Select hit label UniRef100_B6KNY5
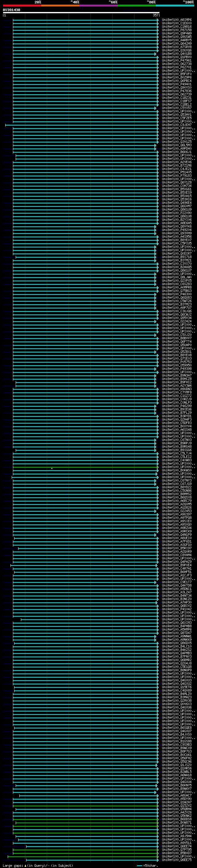 coord(176,785)
